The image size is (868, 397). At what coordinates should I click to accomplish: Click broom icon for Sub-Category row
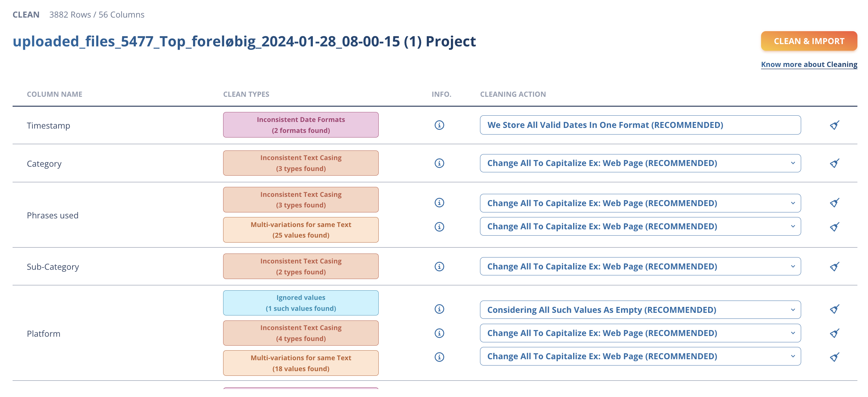(834, 267)
